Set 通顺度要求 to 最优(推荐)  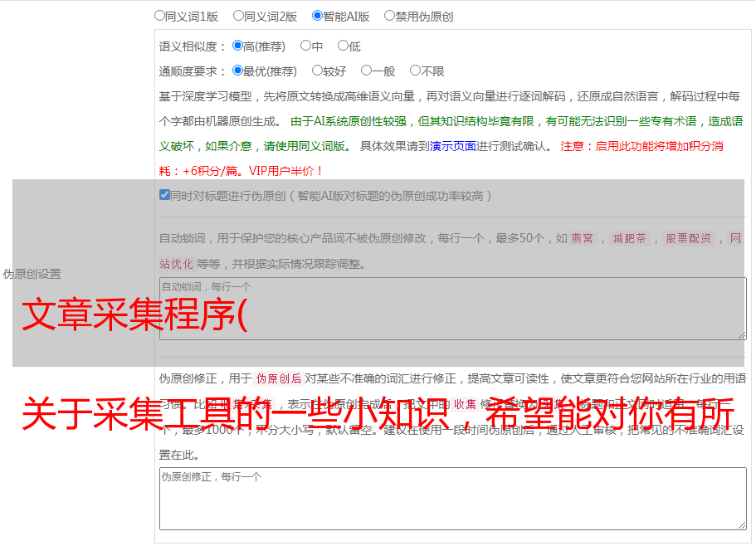[x=237, y=71]
